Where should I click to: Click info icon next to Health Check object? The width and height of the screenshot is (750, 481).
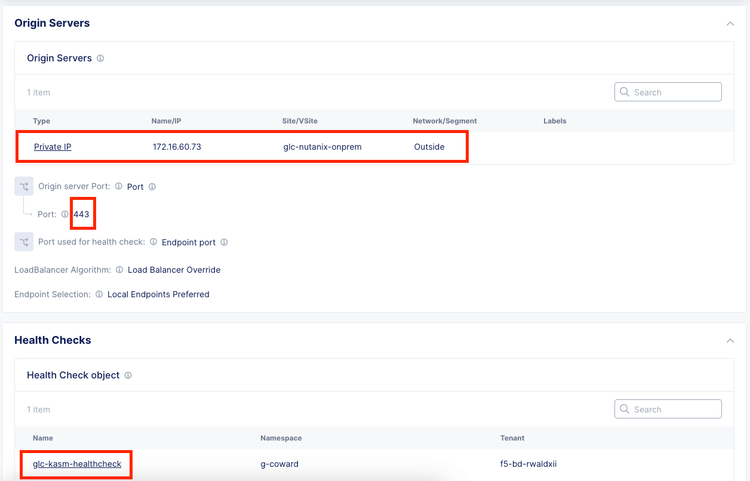[x=128, y=376]
